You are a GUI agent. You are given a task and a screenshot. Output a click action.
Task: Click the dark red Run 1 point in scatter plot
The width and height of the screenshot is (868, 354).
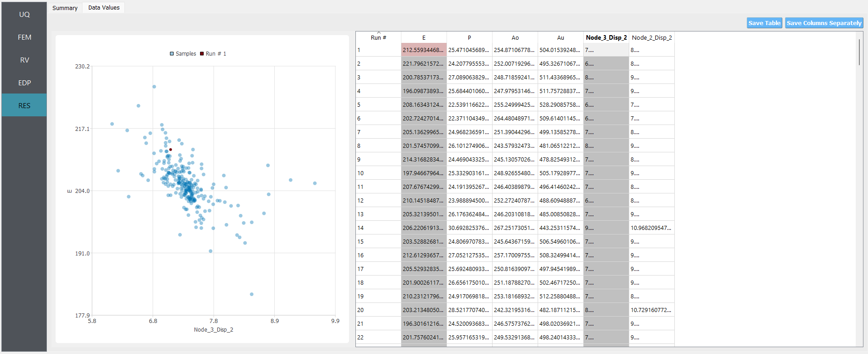click(170, 150)
